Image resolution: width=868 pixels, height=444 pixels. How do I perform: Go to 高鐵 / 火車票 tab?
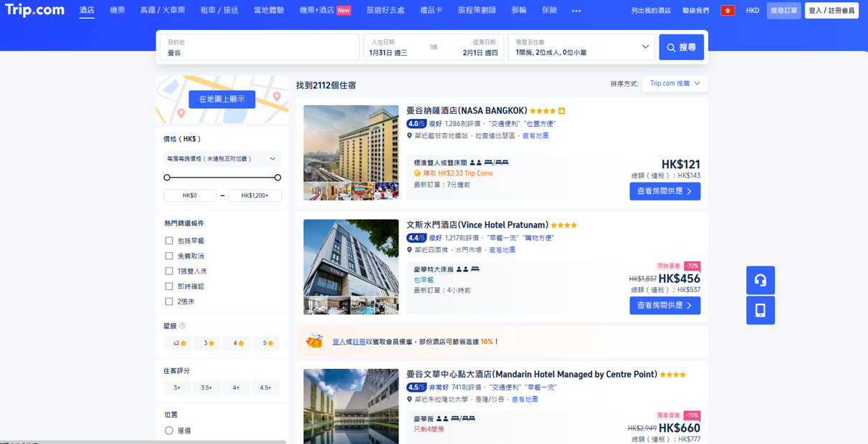click(163, 11)
